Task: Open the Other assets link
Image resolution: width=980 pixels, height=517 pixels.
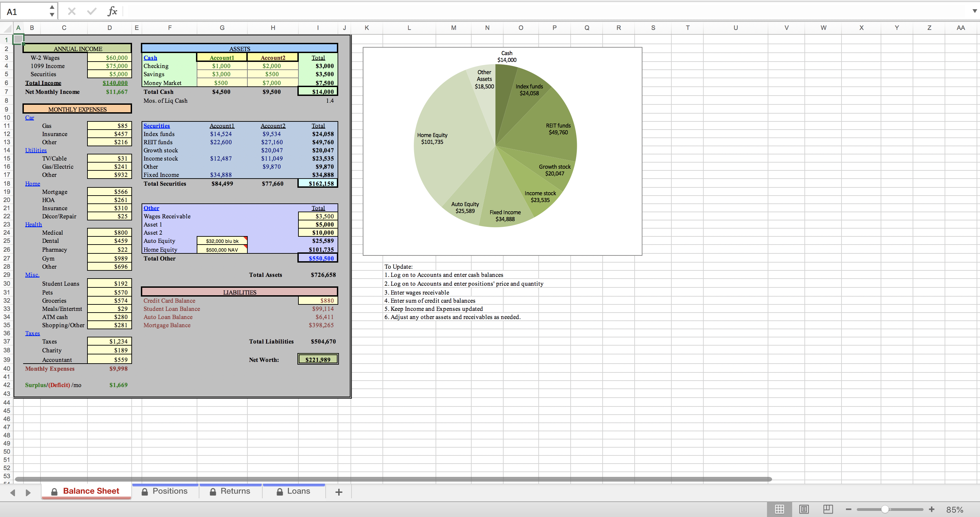Action: (151, 208)
